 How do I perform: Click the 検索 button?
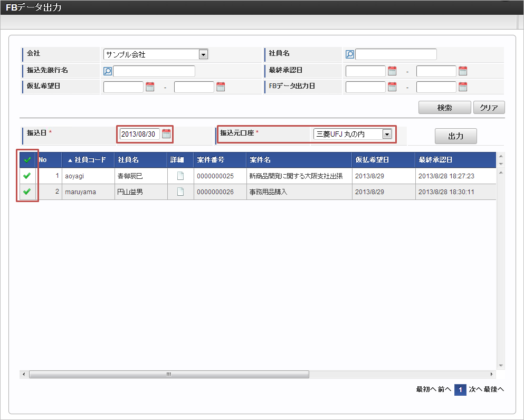tap(444, 108)
